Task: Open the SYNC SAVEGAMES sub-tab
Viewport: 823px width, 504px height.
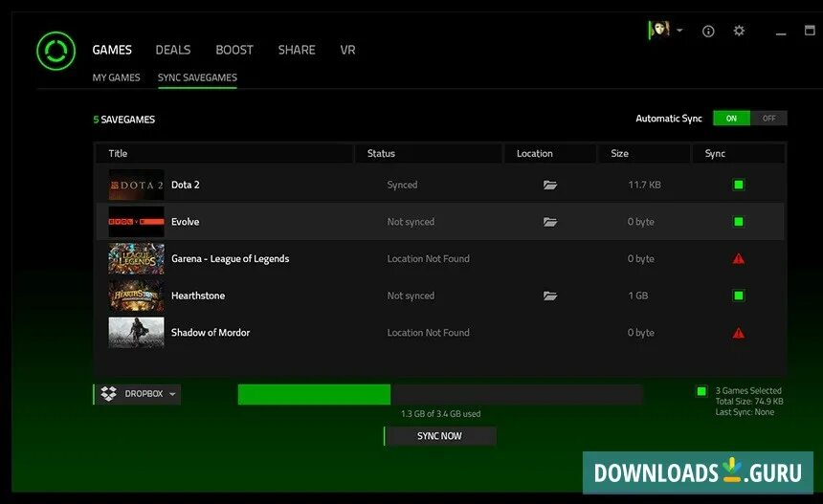Action: [197, 77]
